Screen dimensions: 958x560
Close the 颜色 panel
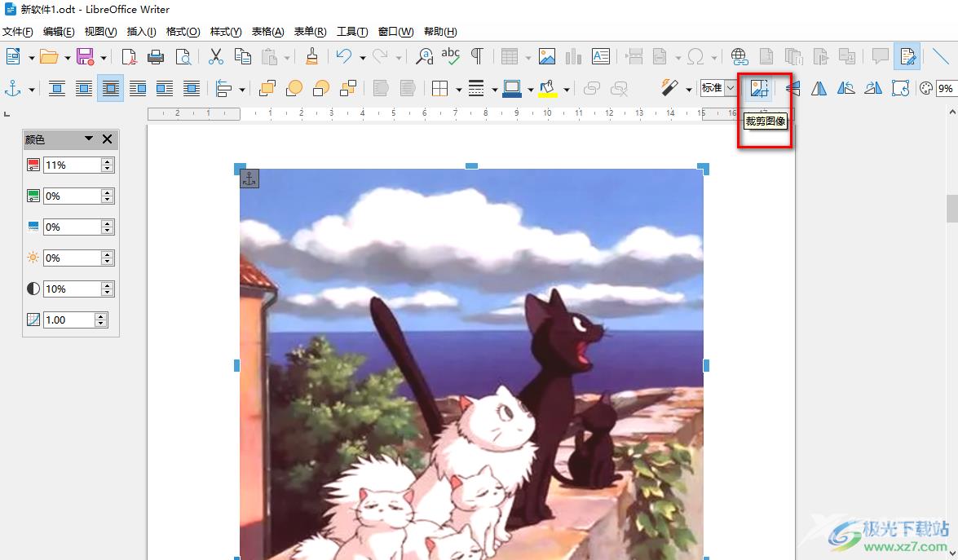pos(107,139)
